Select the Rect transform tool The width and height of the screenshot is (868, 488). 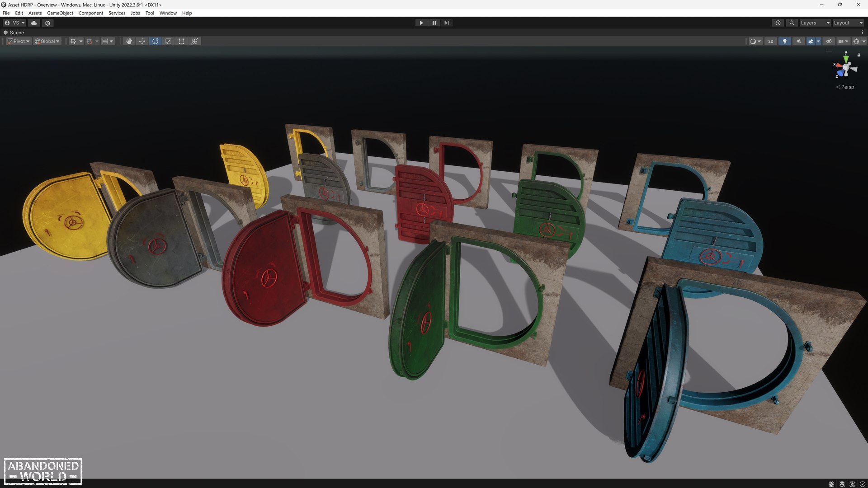[181, 41]
